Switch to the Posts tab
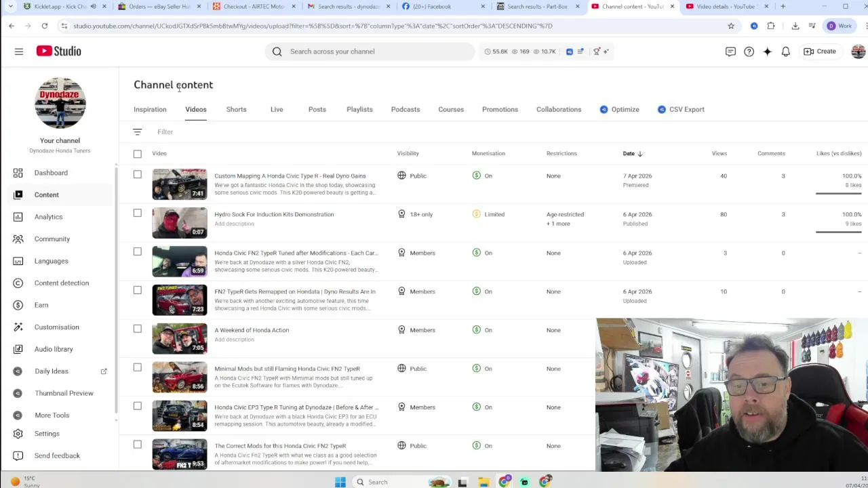Image resolution: width=868 pixels, height=488 pixels. [x=317, y=109]
